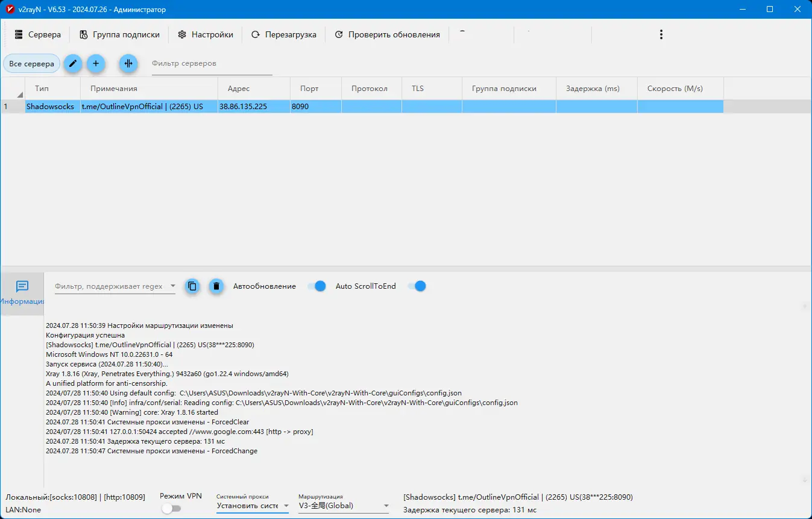Click the trash clear log icon
The height and width of the screenshot is (519, 812).
pyautogui.click(x=216, y=286)
